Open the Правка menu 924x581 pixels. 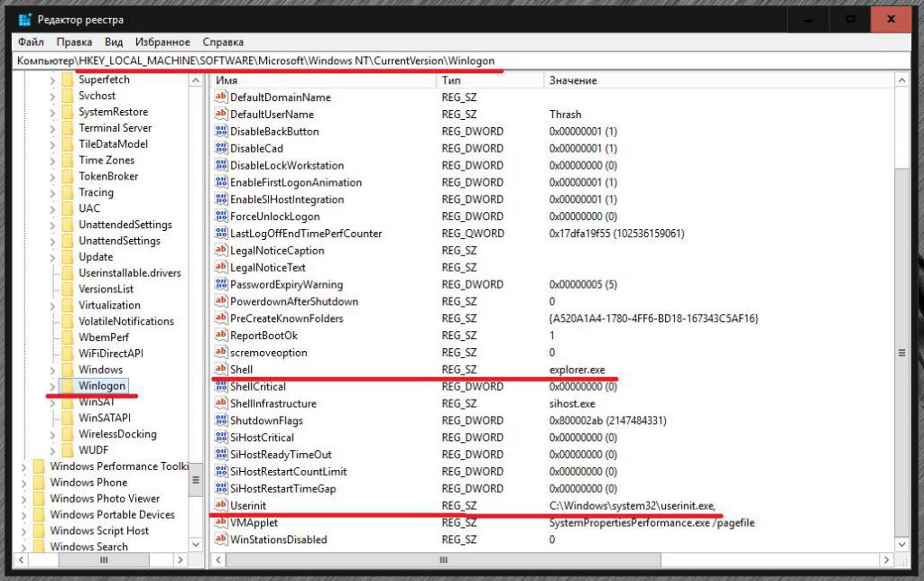click(74, 41)
